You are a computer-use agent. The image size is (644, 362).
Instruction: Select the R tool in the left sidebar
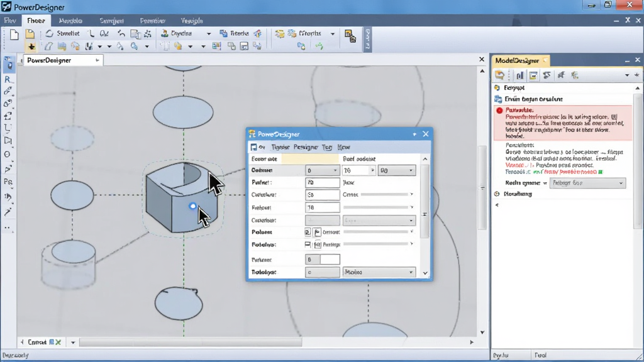pyautogui.click(x=8, y=79)
